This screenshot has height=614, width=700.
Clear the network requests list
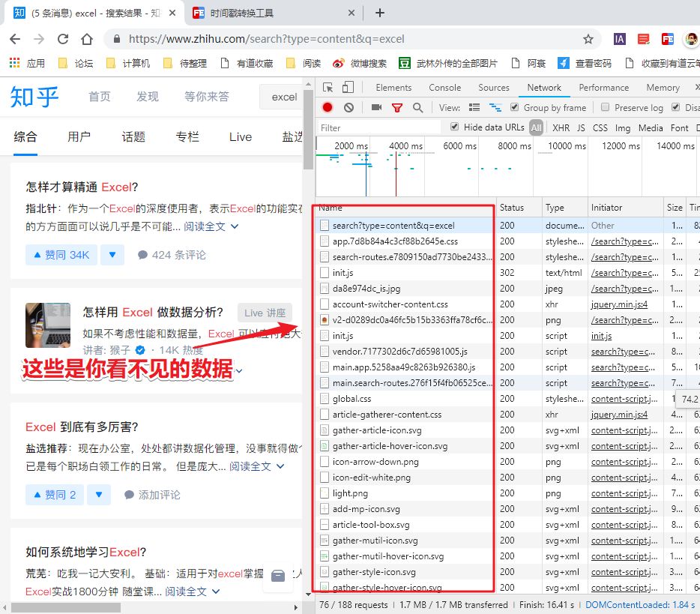point(347,107)
